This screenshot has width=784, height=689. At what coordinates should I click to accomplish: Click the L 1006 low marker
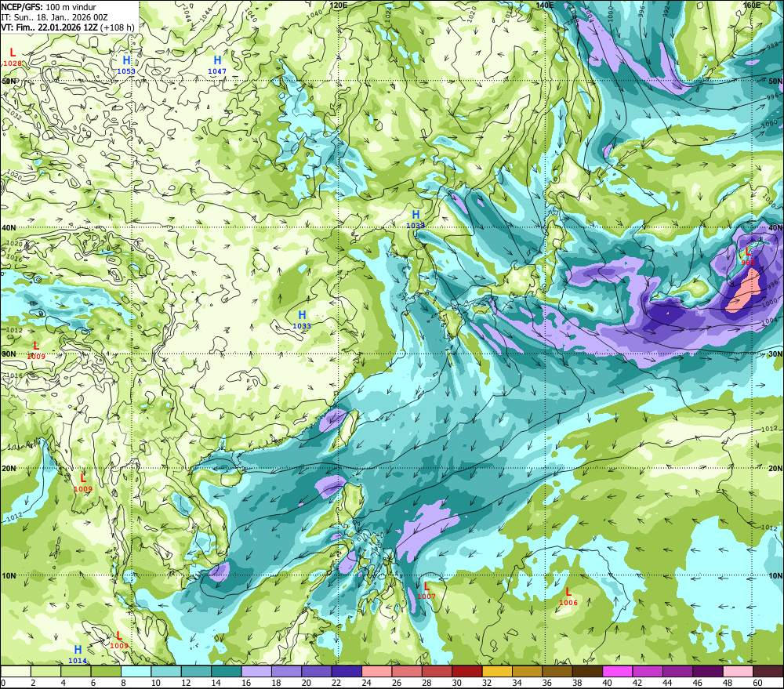tap(568, 597)
